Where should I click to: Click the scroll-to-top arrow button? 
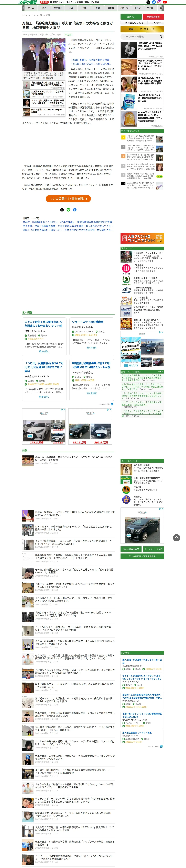[177, 537]
